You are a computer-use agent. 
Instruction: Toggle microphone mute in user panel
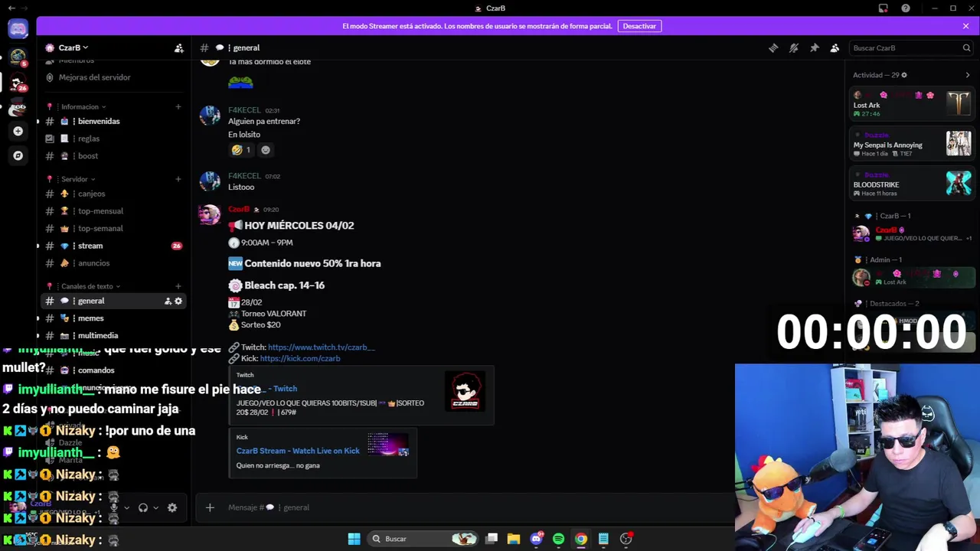pyautogui.click(x=114, y=507)
